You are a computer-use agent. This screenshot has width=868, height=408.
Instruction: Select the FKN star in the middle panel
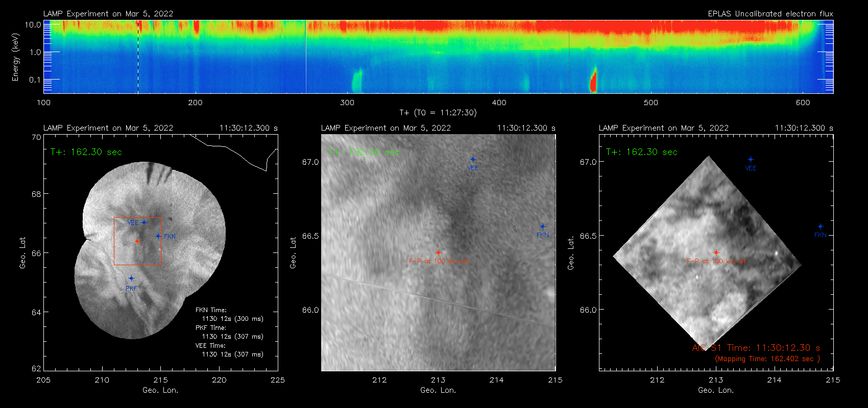pos(543,226)
